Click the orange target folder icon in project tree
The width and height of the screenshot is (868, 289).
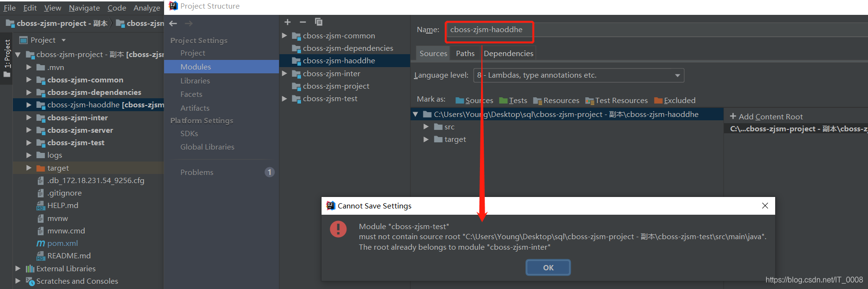pos(41,168)
